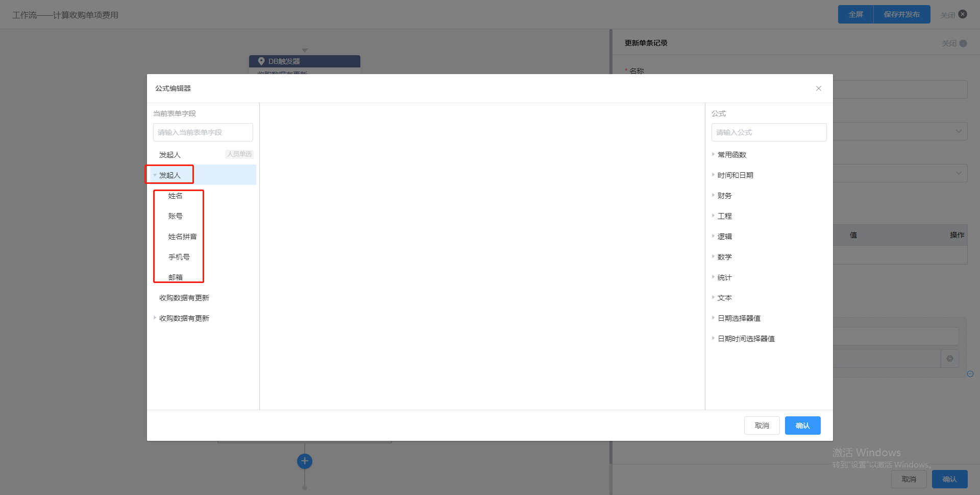Open the first dropdown chevron in side panel
The height and width of the screenshot is (495, 980).
pyautogui.click(x=959, y=131)
